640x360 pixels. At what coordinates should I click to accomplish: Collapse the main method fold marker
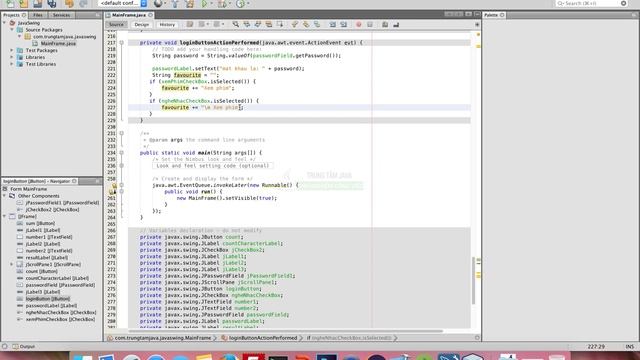[x=122, y=153]
